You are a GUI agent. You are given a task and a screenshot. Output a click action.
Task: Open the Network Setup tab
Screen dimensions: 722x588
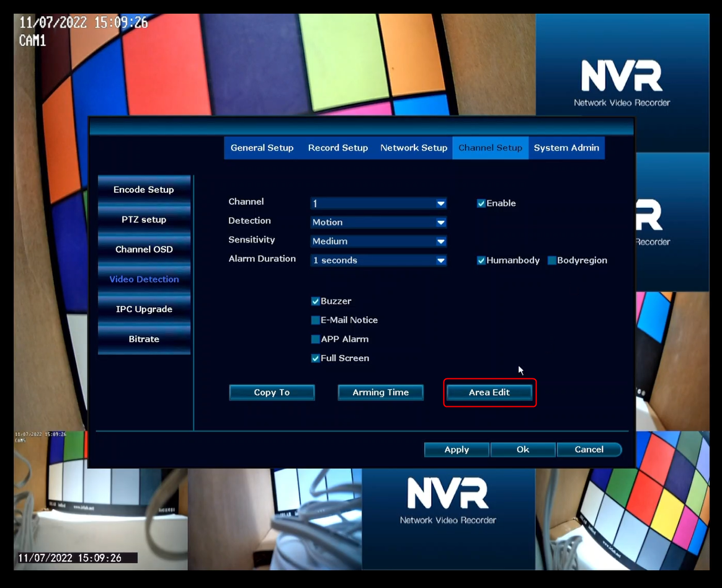[414, 148]
